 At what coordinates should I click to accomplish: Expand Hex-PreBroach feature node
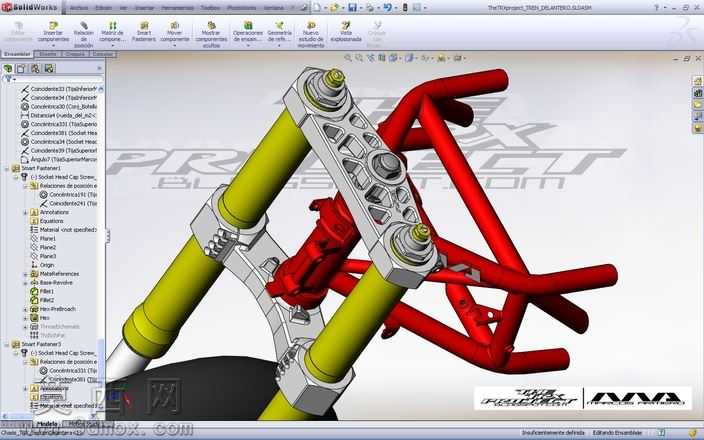point(26,309)
